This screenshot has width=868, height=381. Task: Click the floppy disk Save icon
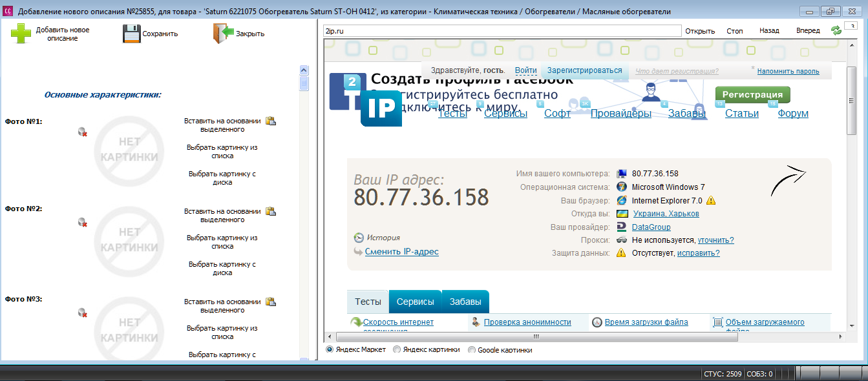(132, 34)
